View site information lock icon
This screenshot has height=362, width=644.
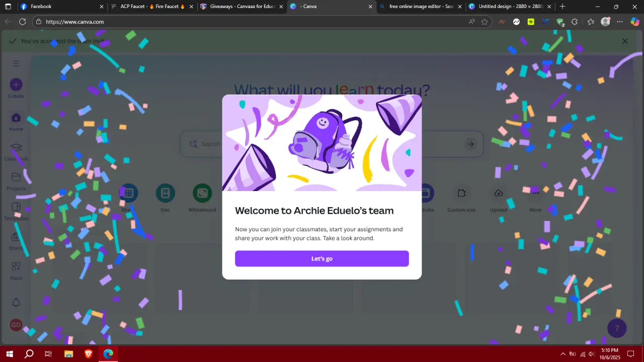(x=39, y=22)
